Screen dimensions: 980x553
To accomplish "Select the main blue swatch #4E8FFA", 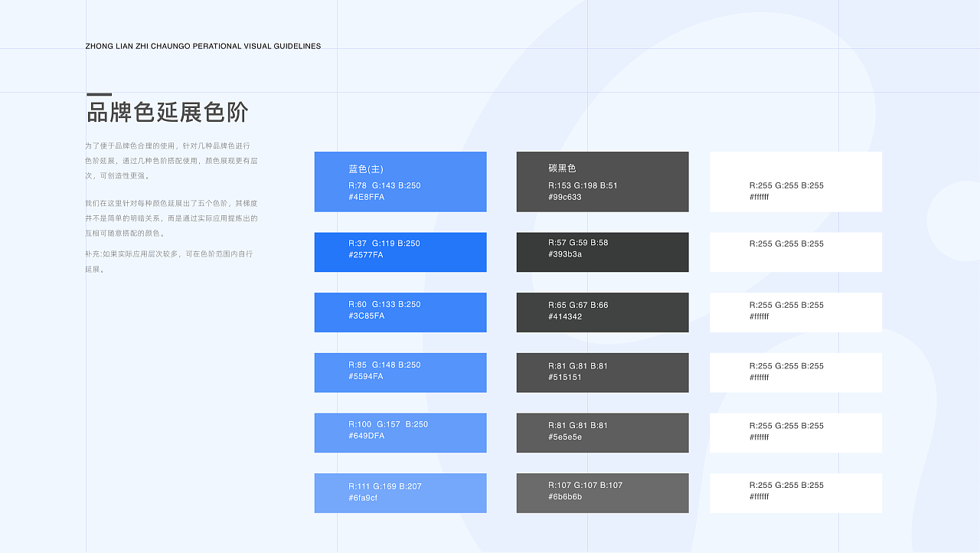I will coord(400,182).
